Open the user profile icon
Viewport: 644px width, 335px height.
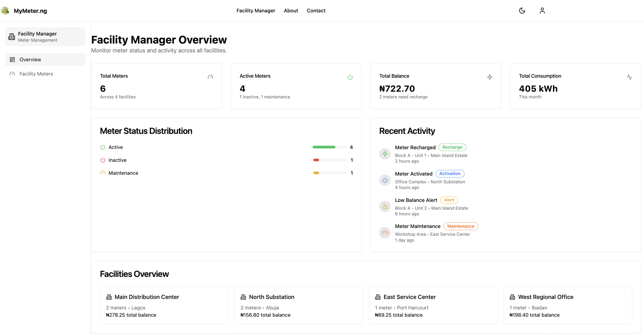(542, 10)
